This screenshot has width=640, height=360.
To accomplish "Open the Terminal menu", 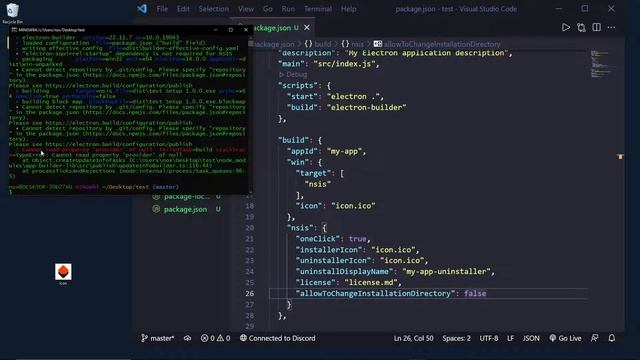I will (x=318, y=9).
